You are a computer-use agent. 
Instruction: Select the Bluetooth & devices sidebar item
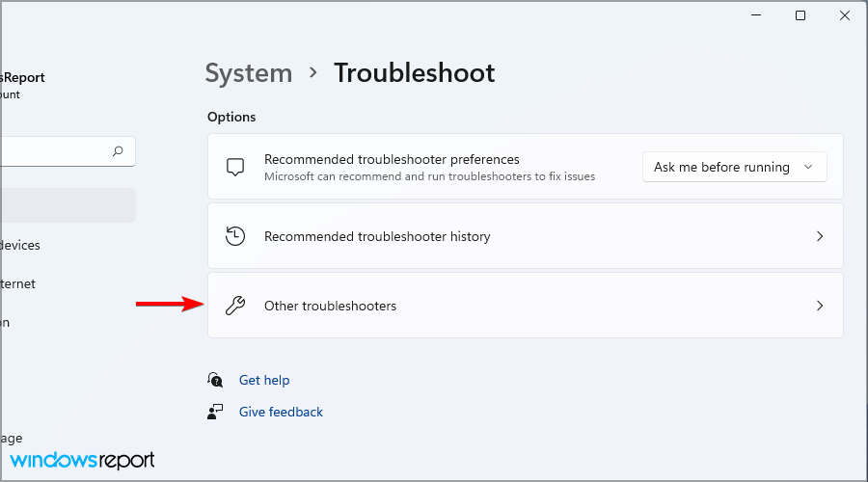pyautogui.click(x=21, y=245)
